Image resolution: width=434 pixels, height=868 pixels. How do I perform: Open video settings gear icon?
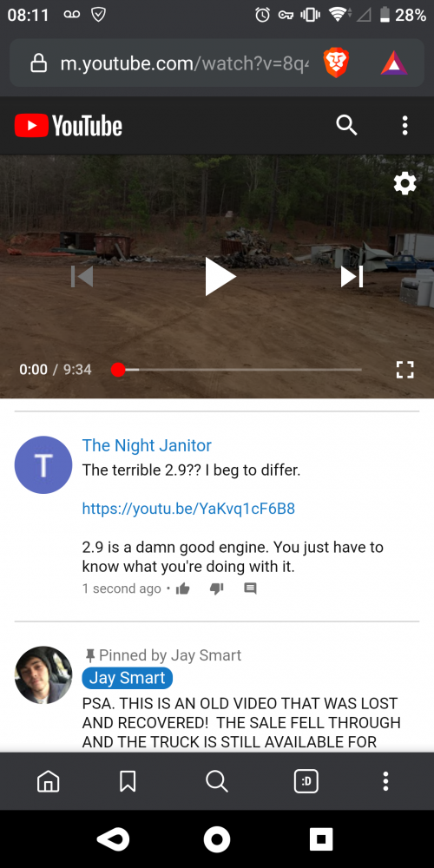point(404,183)
